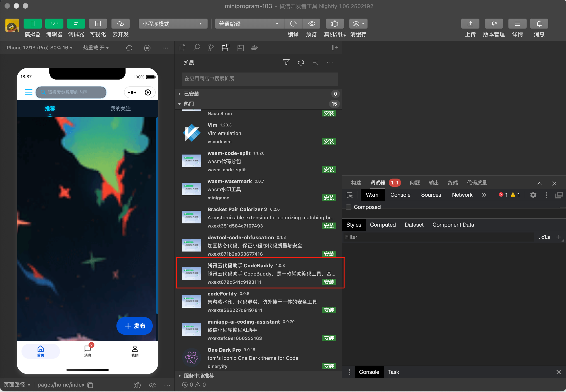
Task: Click the element inspector arrow icon
Action: [349, 195]
